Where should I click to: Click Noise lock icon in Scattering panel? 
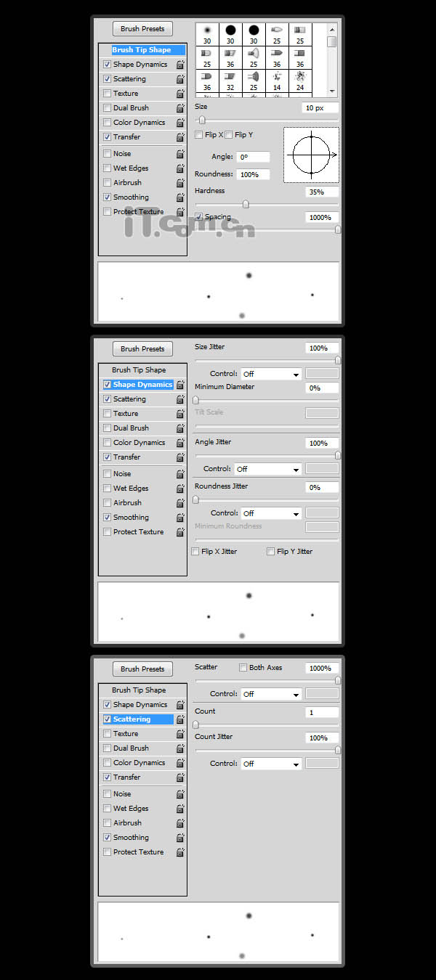point(179,794)
